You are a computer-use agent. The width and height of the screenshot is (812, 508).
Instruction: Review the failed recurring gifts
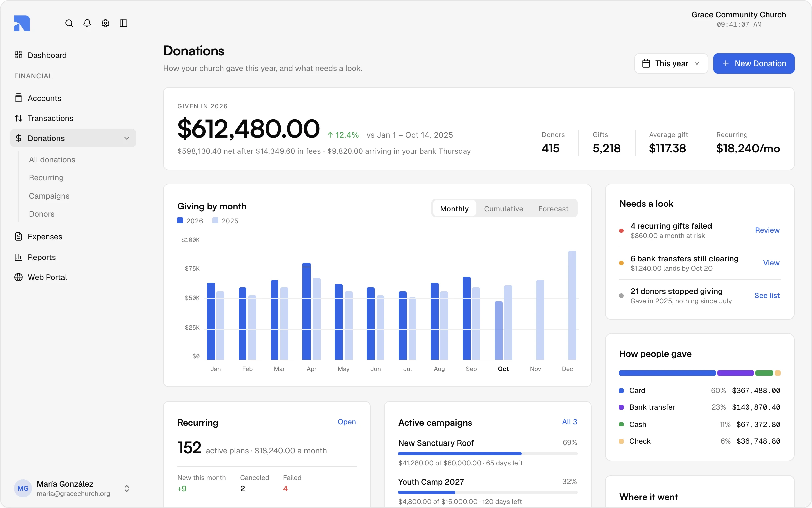(767, 230)
